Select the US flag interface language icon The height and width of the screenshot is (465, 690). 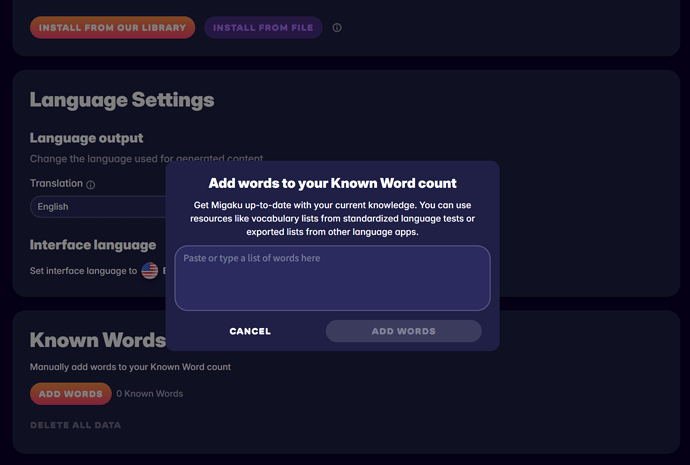(x=150, y=271)
